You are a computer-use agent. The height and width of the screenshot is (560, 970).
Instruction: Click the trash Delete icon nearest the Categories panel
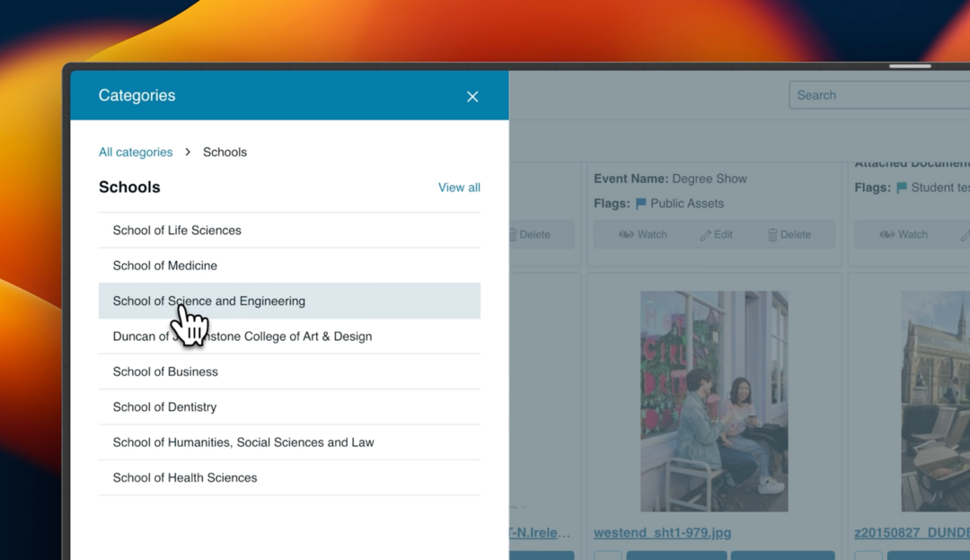[513, 235]
